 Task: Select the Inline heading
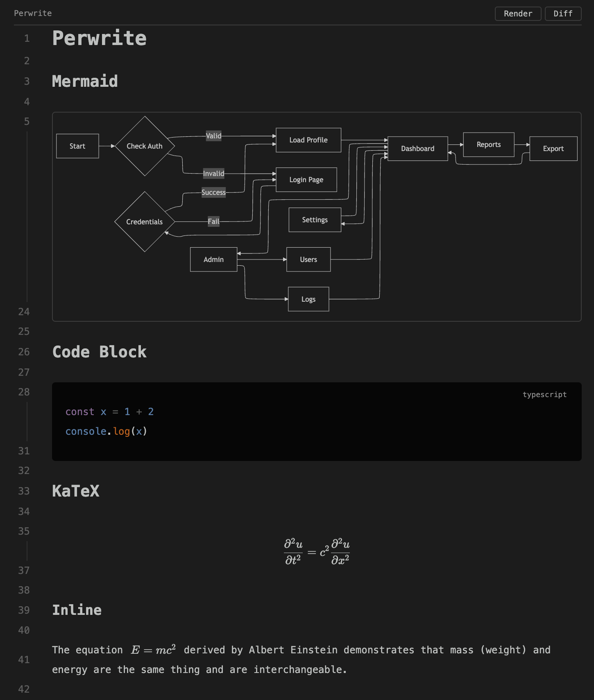point(77,610)
